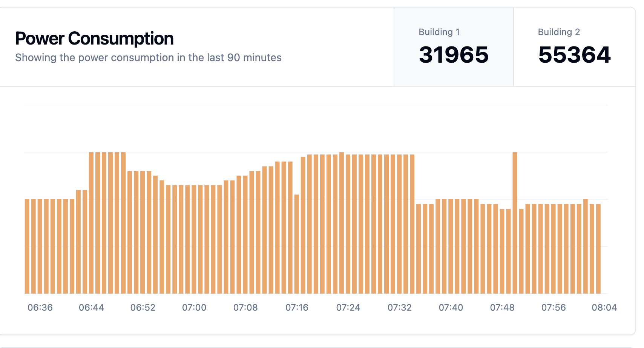Click the 07:08 axis label
644x348 pixels.
pyautogui.click(x=245, y=308)
